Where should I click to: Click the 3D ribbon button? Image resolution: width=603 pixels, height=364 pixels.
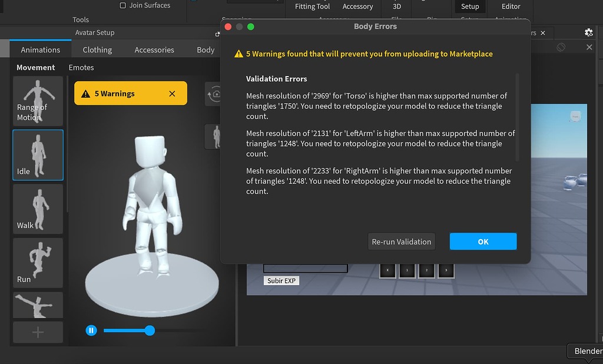pyautogui.click(x=397, y=6)
